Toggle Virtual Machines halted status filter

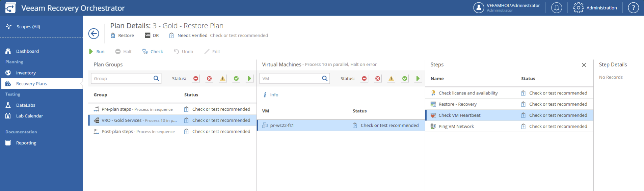click(364, 79)
